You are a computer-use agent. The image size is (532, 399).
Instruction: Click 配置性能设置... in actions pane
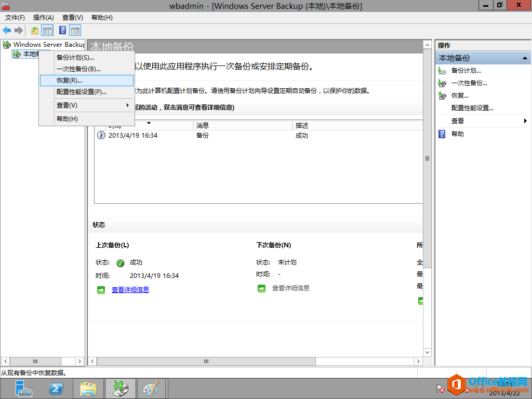coord(472,108)
